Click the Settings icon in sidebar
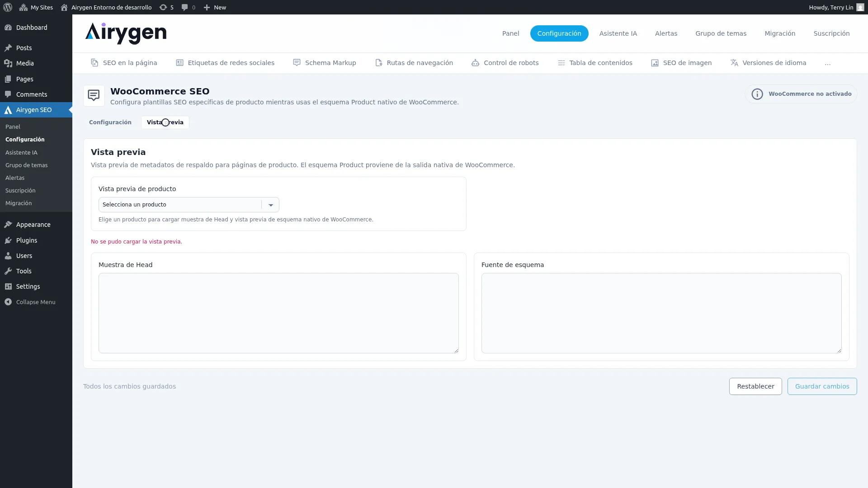 coord(8,286)
